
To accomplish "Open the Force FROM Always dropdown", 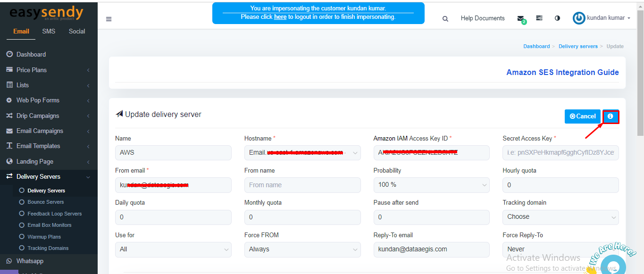I will [x=302, y=249].
